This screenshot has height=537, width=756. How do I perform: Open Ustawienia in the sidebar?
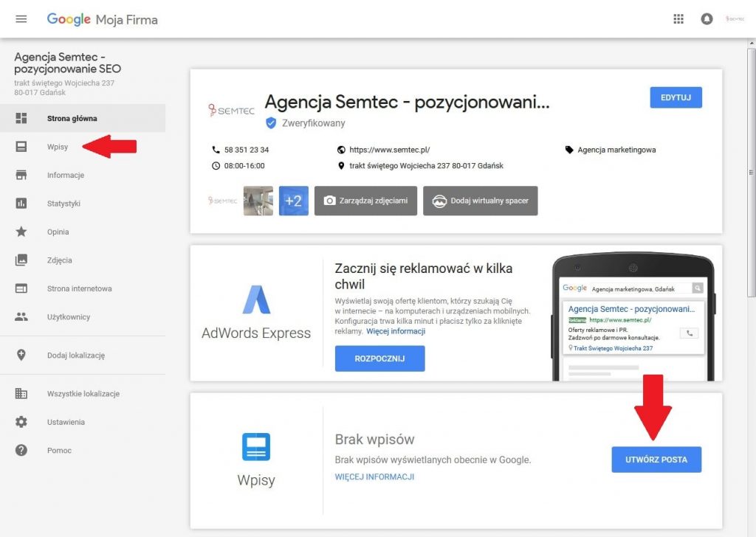(83, 422)
